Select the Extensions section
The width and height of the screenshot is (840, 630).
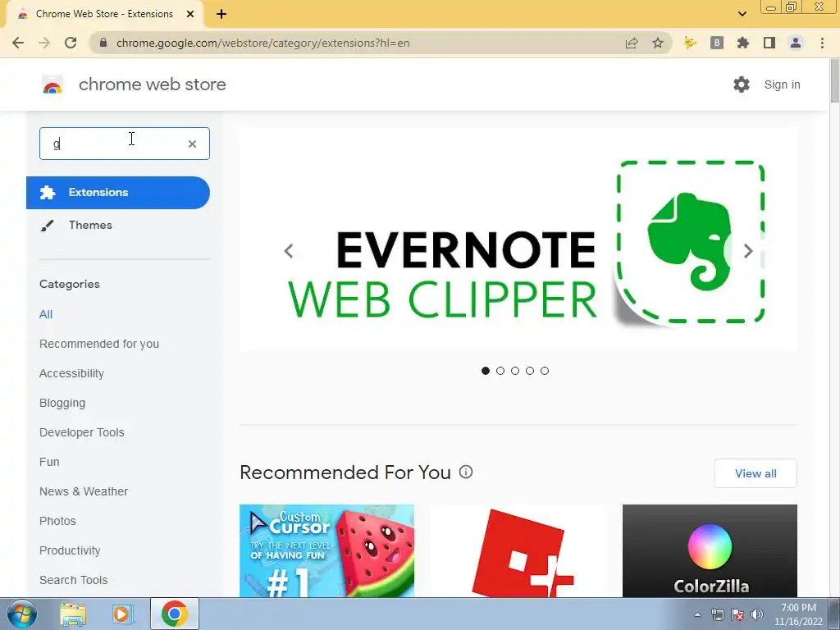point(118,192)
